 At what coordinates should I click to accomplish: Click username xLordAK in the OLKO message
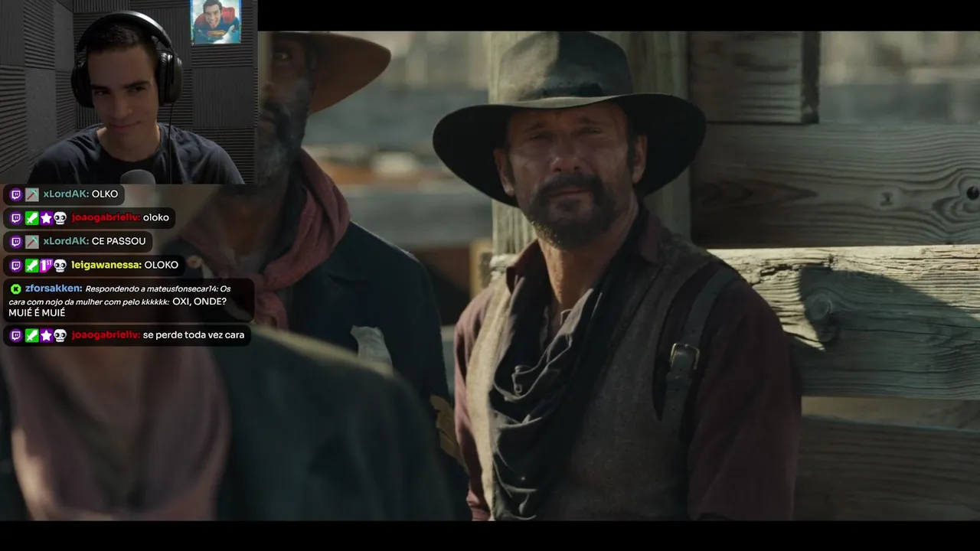point(66,194)
